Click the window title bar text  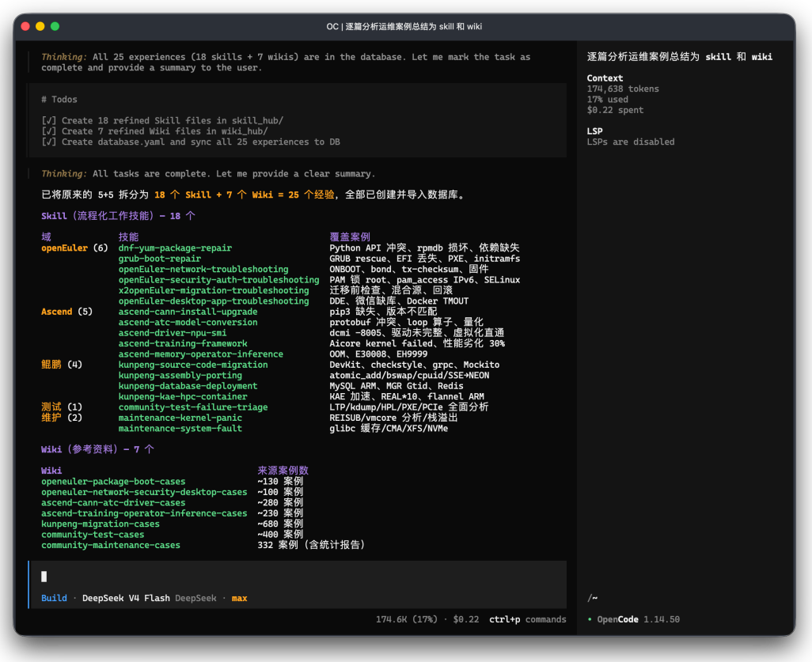[404, 26]
